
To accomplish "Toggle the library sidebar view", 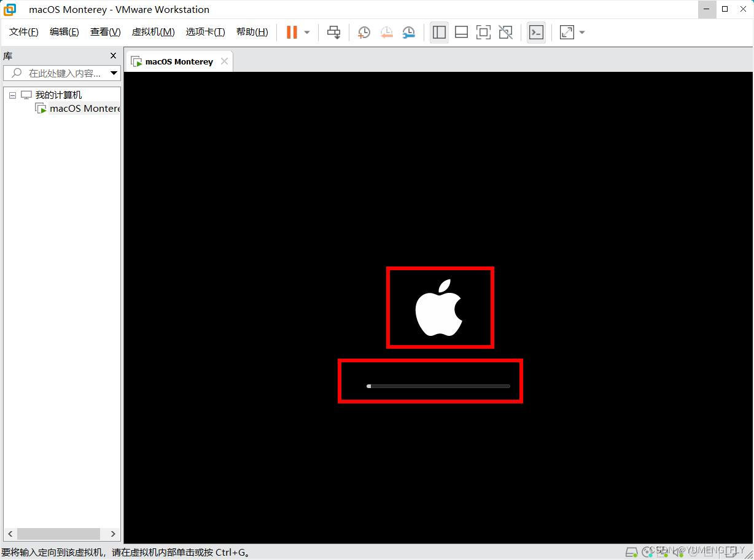I will click(x=439, y=32).
